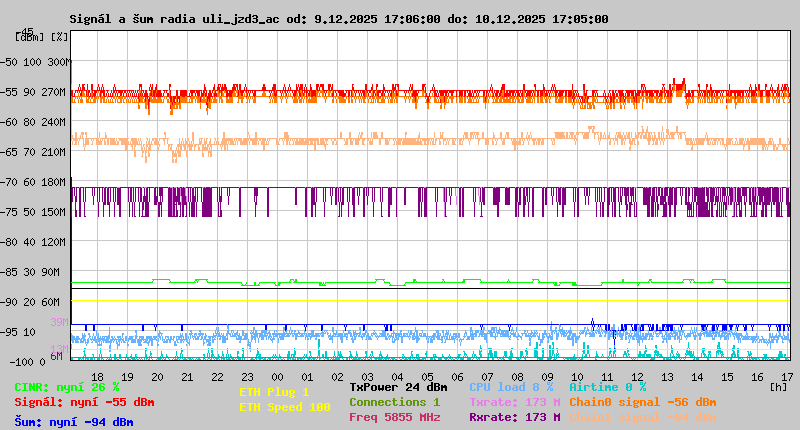This screenshot has height=430, width=800.
Task: Select the blue Šum legend entry
Action: 73,422
